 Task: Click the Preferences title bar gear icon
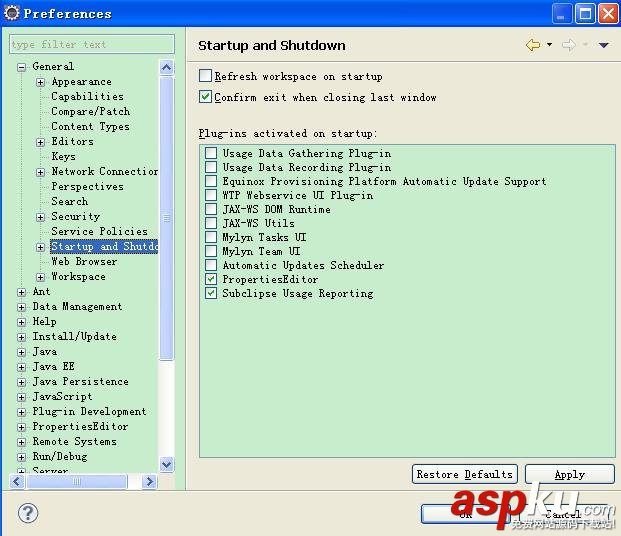[11, 13]
